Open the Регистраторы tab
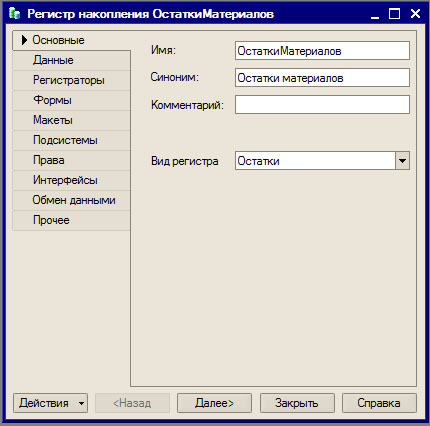Viewport: 430px width, 426px height. (x=71, y=80)
